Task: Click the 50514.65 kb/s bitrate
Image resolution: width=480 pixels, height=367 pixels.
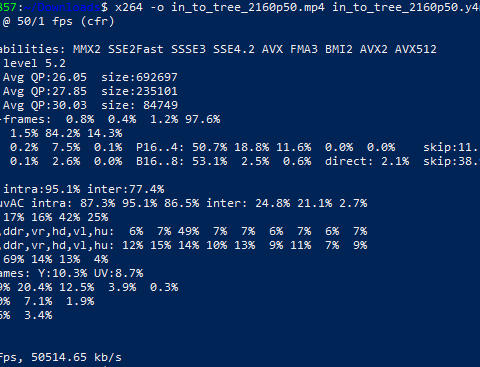Action: 76,357
